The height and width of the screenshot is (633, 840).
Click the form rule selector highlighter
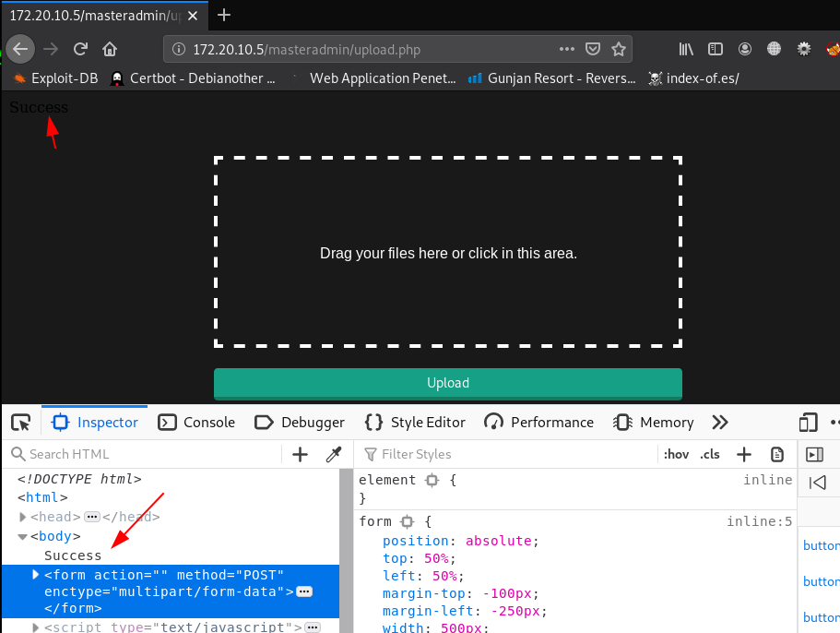pos(408,521)
